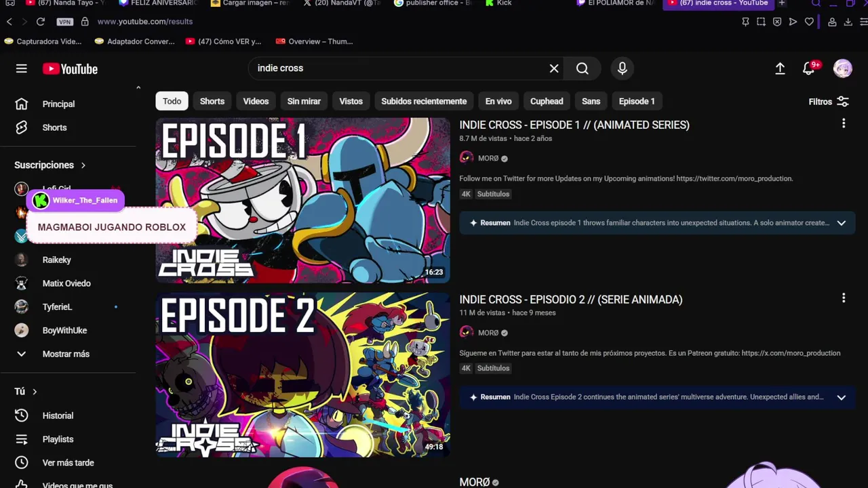The image size is (868, 488).
Task: Click the address bar URL www.youtube.com/results
Action: tap(145, 22)
